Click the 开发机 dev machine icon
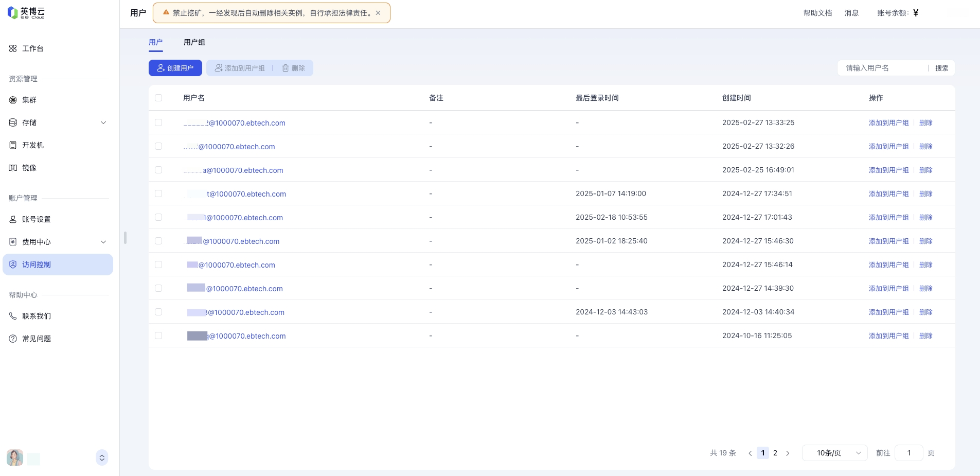Viewport: 980px width, 476px height. click(x=13, y=145)
